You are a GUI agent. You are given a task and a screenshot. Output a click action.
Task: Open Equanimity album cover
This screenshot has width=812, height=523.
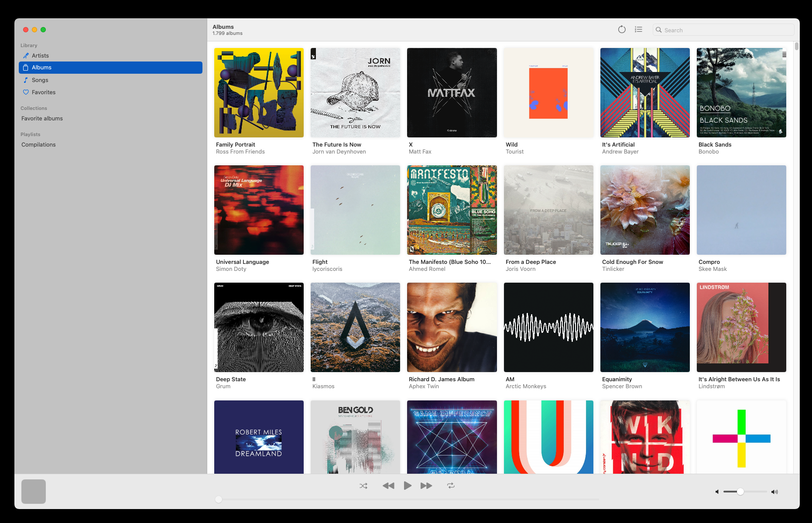(645, 327)
